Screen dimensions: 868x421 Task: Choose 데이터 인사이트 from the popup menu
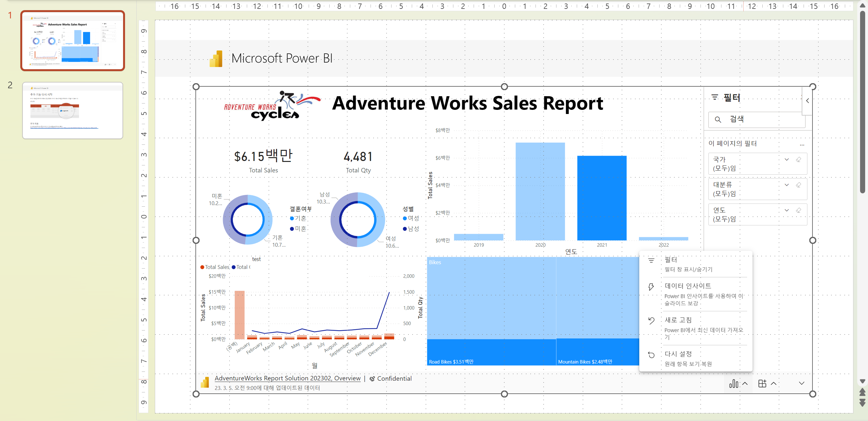(x=688, y=286)
